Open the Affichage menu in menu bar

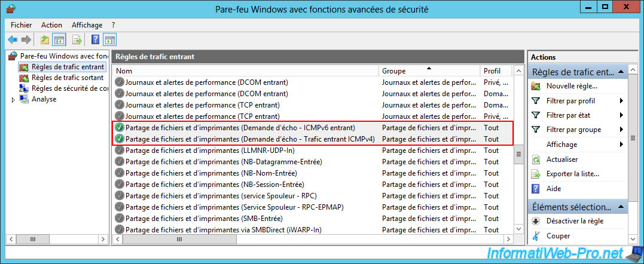87,25
